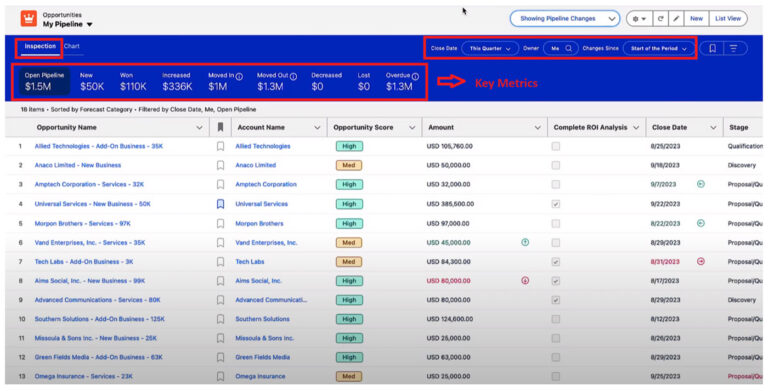Select the Increased metric tile
This screenshot has height=391, width=768.
[x=177, y=82]
